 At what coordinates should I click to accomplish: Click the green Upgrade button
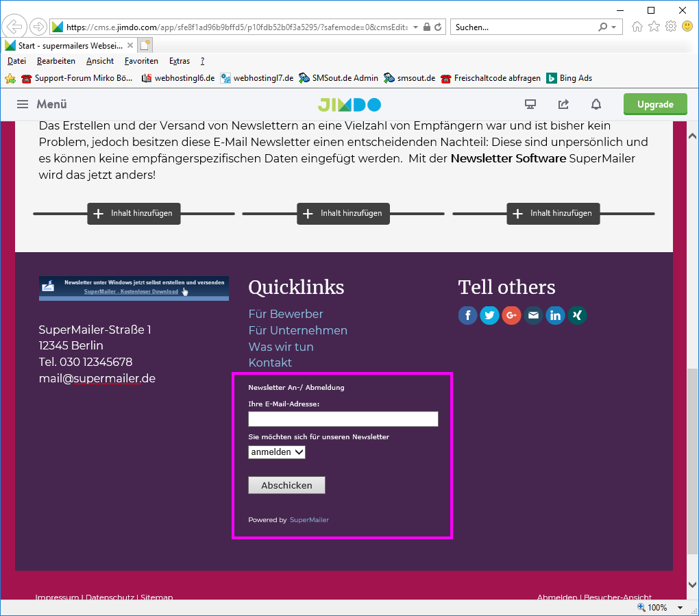654,104
